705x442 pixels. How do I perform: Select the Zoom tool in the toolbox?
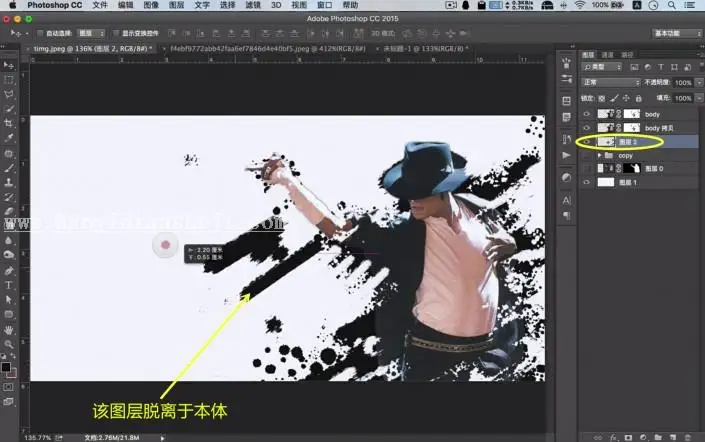pyautogui.click(x=9, y=345)
